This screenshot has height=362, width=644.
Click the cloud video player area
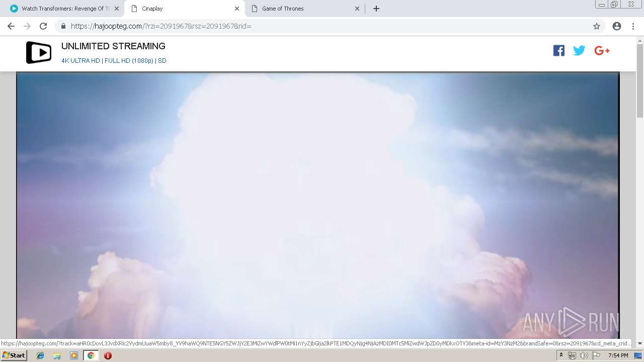tap(317, 205)
